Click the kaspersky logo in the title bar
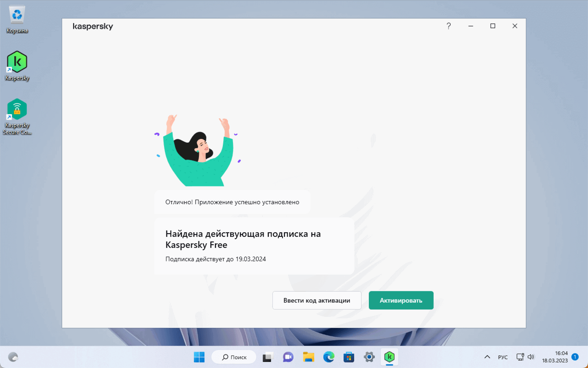The width and height of the screenshot is (588, 368). pyautogui.click(x=93, y=27)
